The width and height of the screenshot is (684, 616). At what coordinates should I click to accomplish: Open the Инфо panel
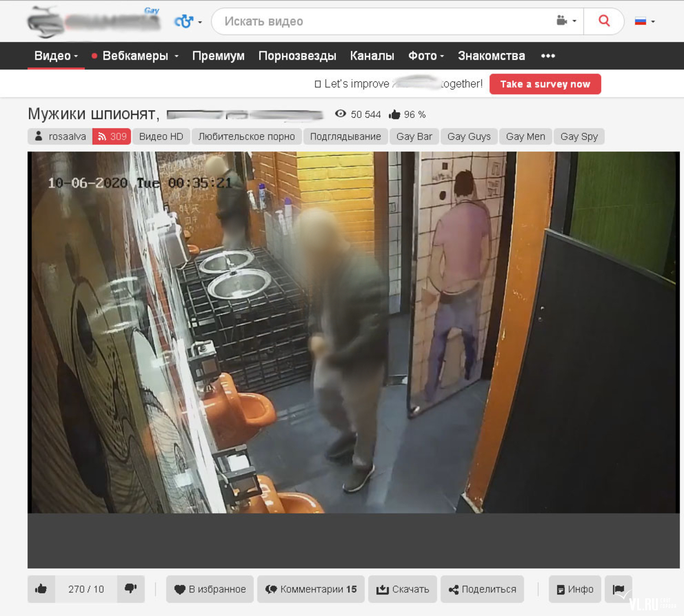575,589
